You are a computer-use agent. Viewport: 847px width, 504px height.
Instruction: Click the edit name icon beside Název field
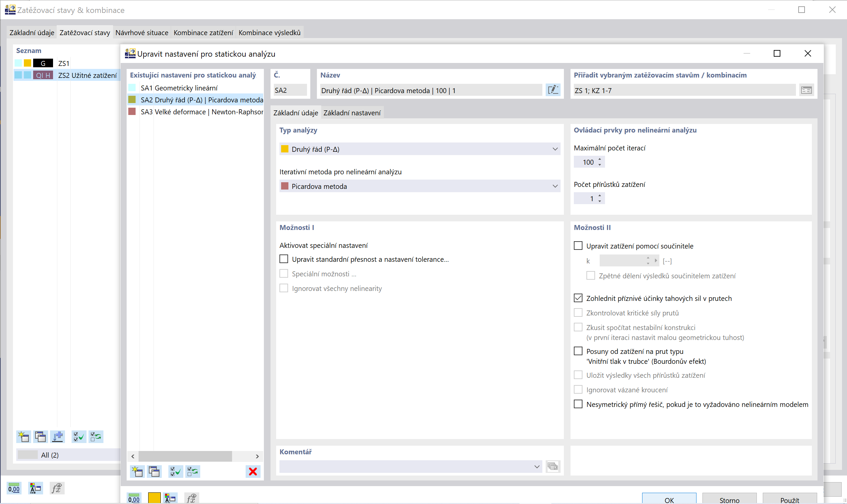click(x=553, y=90)
